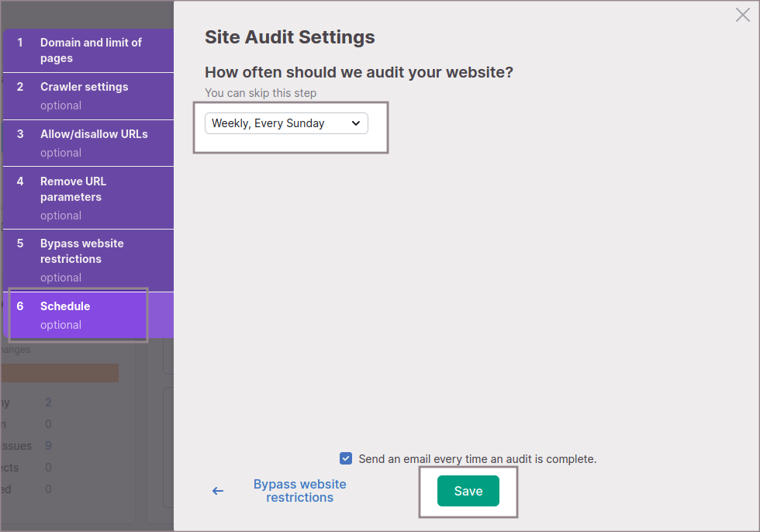Click step number 3 in the sidebar

(x=20, y=134)
